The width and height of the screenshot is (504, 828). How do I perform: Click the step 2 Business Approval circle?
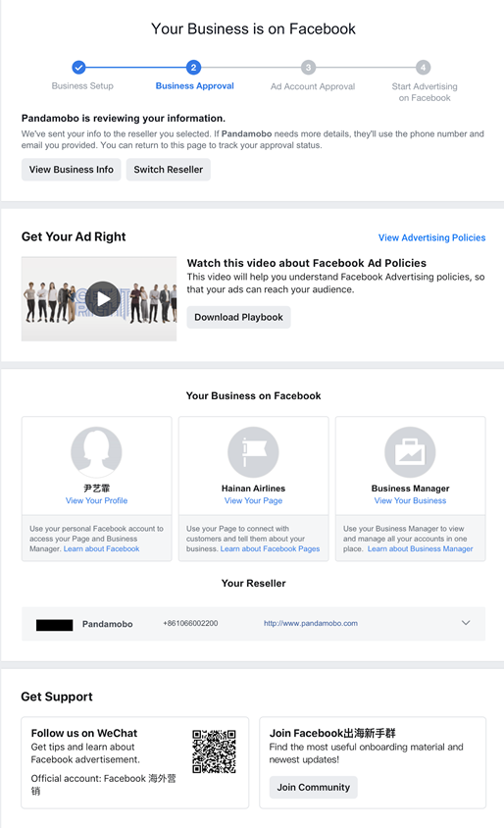click(194, 68)
